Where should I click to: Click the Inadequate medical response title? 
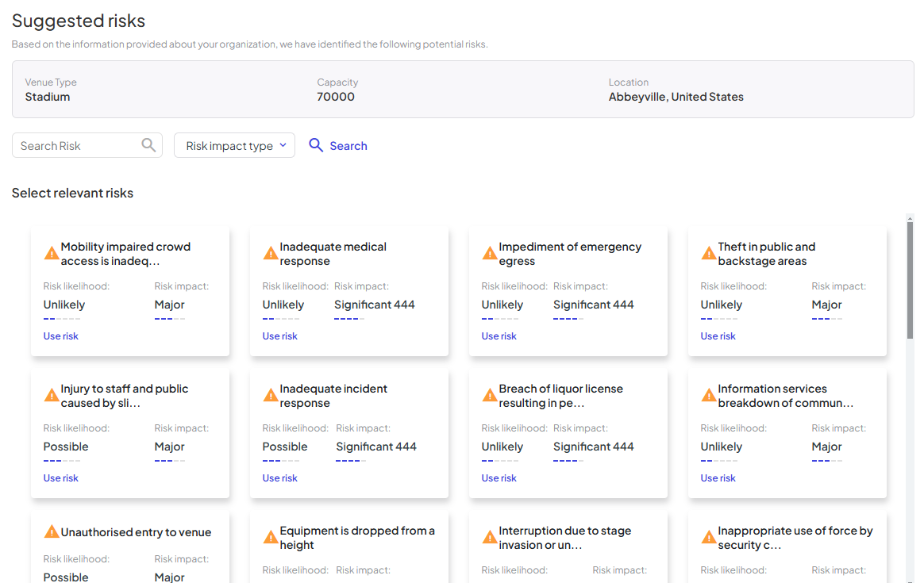point(333,254)
